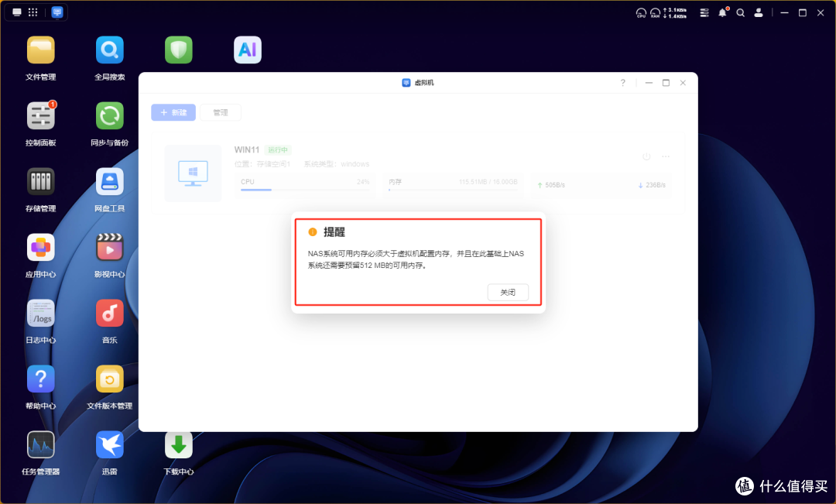Show desktop via top-left monitor icon

click(17, 12)
